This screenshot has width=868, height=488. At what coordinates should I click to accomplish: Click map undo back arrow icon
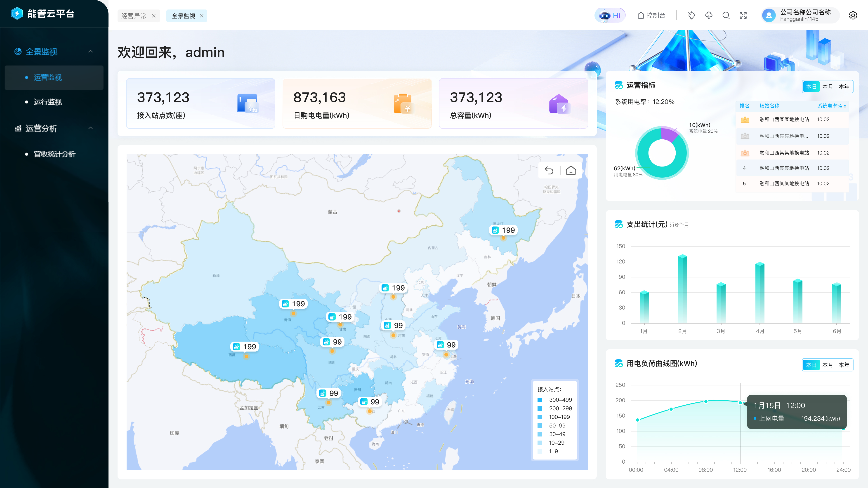point(549,171)
